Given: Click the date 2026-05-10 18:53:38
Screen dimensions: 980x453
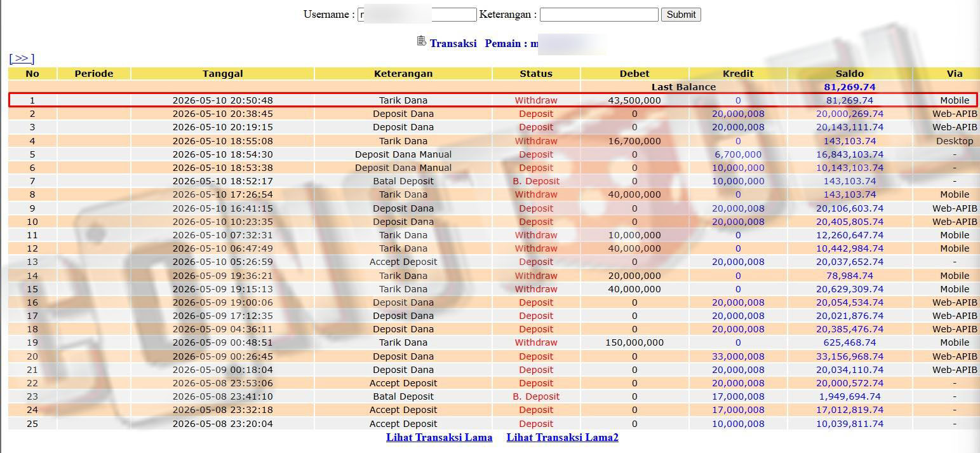Looking at the screenshot, I should (x=222, y=168).
